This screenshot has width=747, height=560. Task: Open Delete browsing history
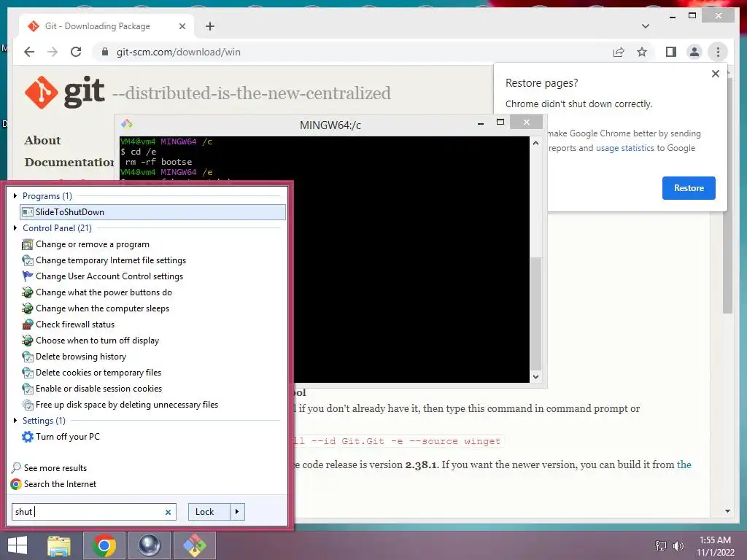[x=80, y=357]
